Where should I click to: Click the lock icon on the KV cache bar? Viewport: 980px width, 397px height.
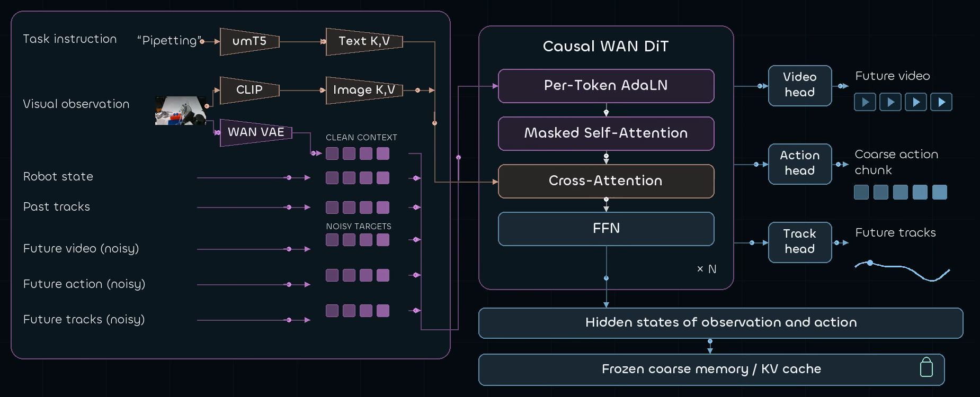pos(926,367)
